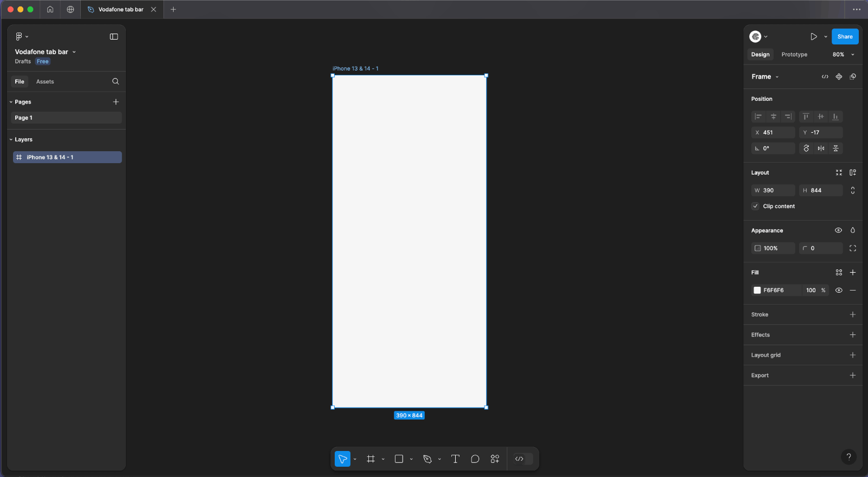Toggle the left sidebar panel icon
The height and width of the screenshot is (477, 868).
(114, 37)
